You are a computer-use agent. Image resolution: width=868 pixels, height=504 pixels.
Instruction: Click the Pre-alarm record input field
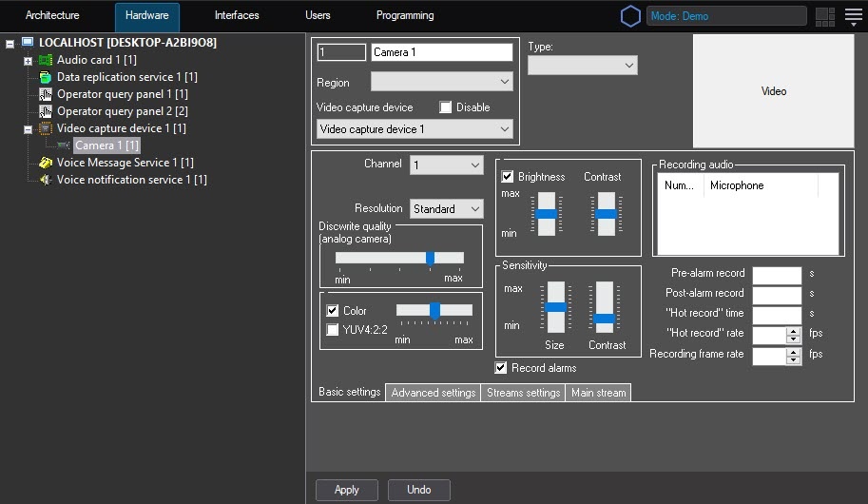pos(777,274)
